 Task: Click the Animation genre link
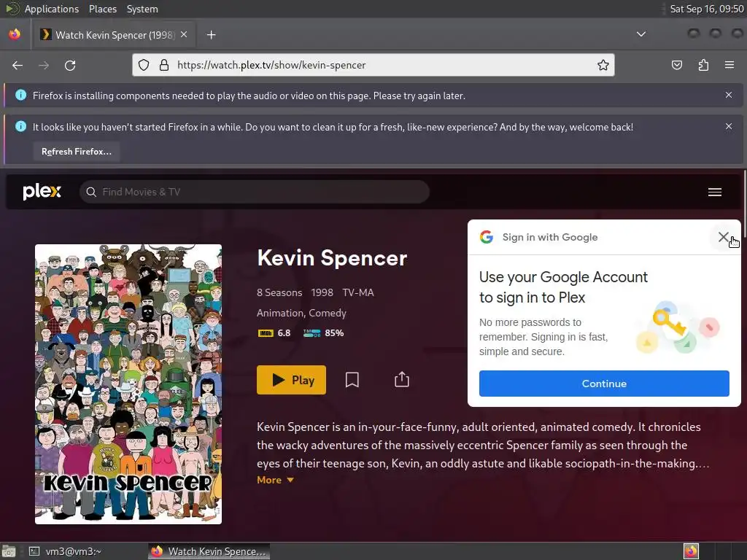pos(280,313)
